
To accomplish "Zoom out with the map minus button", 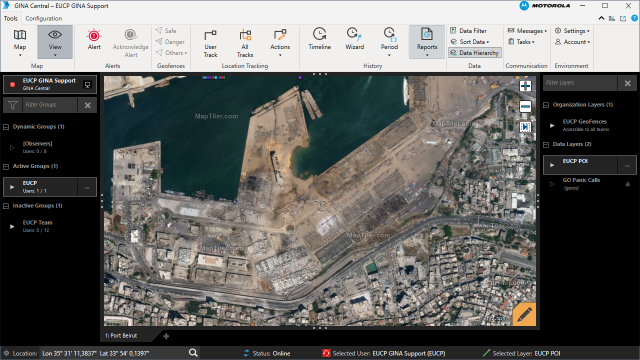I will coord(525,107).
